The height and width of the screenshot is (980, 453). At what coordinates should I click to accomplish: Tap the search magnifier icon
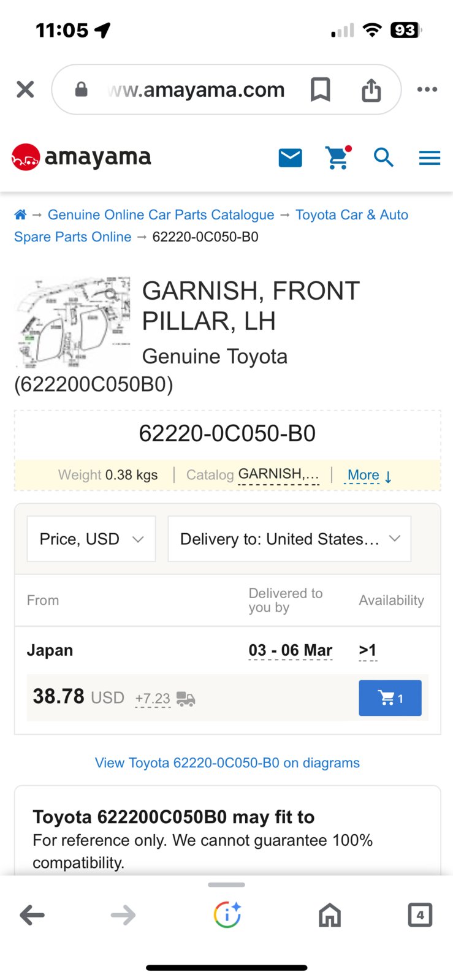tap(384, 158)
